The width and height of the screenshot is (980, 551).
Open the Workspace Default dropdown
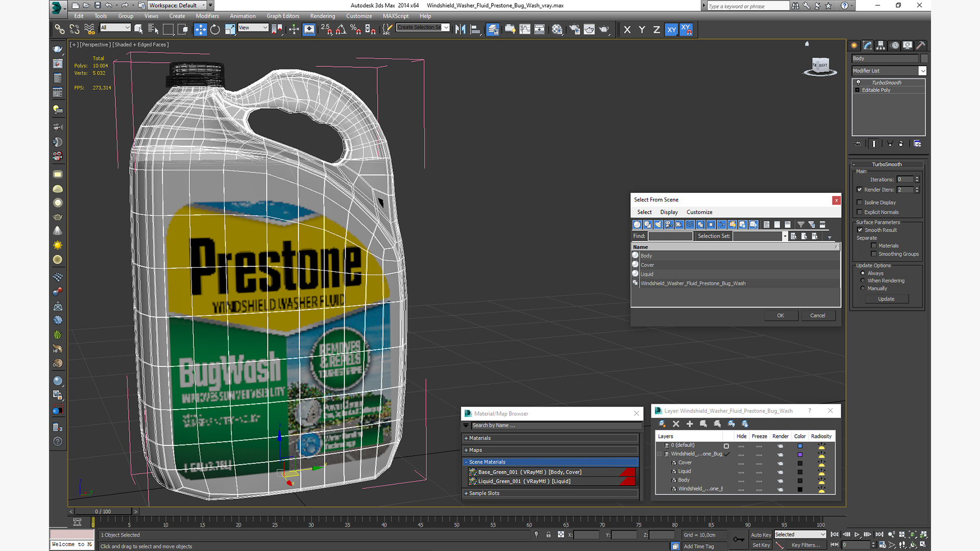click(x=177, y=5)
